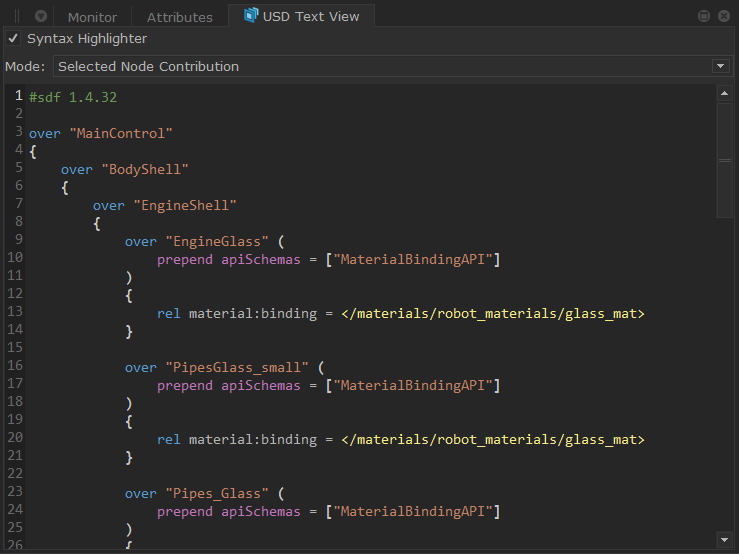Switch to the Monitor tab
Screen dimensions: 739x554
(x=92, y=17)
